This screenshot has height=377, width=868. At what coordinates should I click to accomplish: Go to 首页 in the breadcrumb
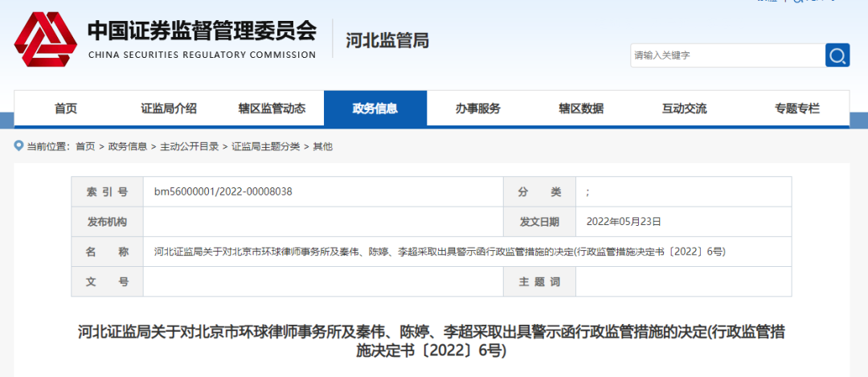pos(85,147)
